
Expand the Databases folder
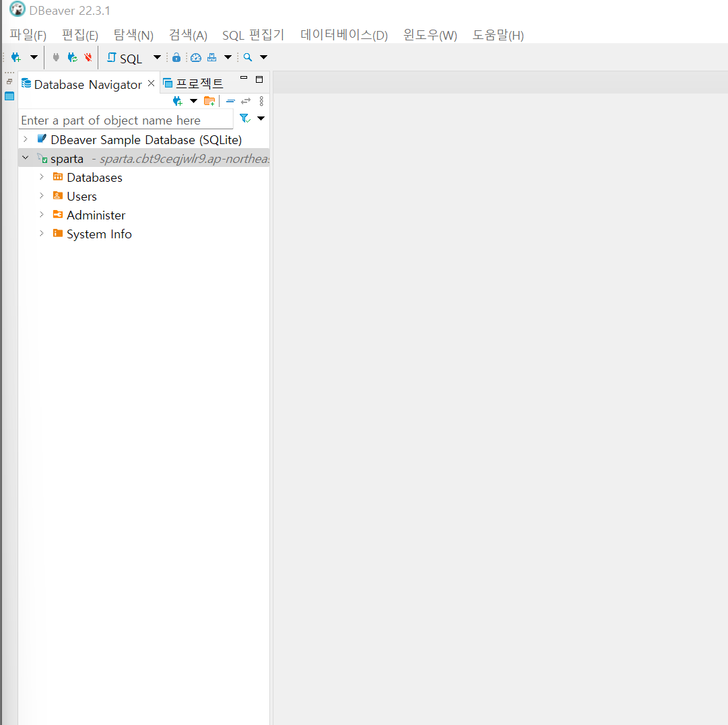click(x=42, y=176)
